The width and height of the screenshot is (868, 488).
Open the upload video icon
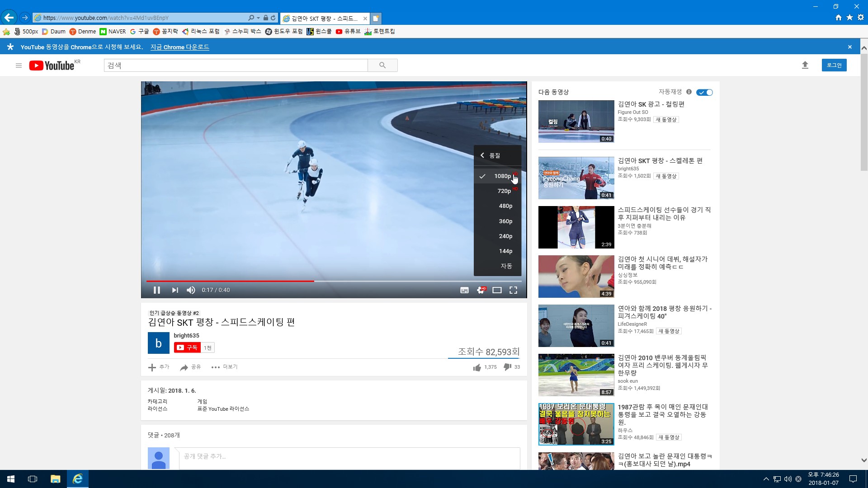click(805, 65)
